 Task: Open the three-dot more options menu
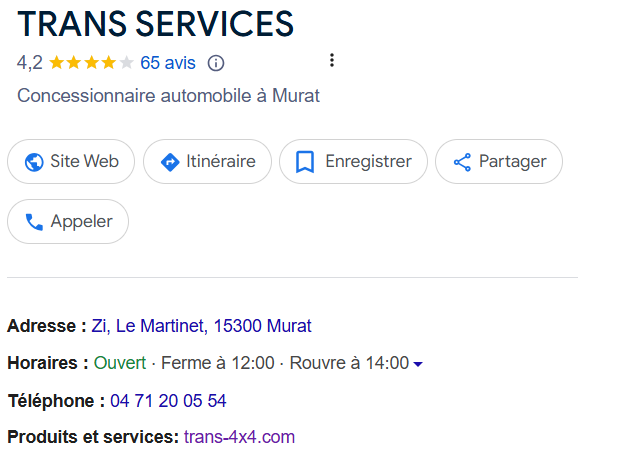point(332,60)
